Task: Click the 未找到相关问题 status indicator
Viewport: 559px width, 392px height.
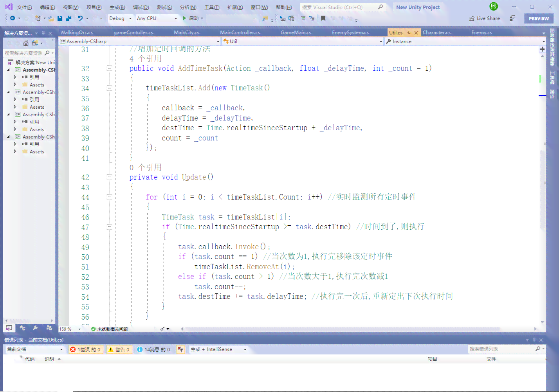Action: (x=109, y=329)
